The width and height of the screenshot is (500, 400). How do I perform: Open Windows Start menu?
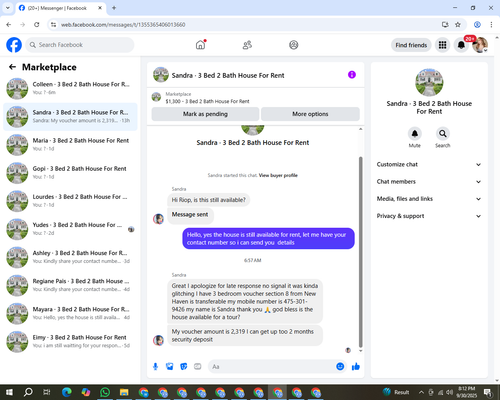[x=9, y=392]
